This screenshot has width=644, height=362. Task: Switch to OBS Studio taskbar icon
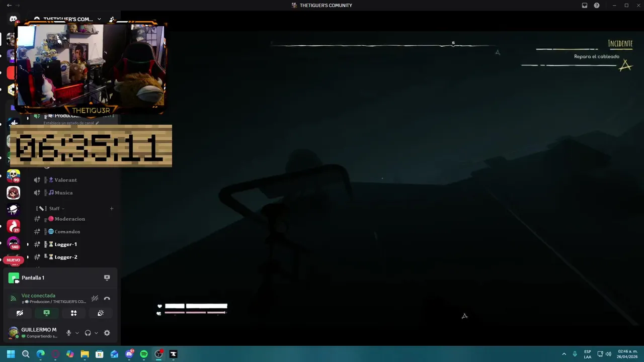click(158, 354)
